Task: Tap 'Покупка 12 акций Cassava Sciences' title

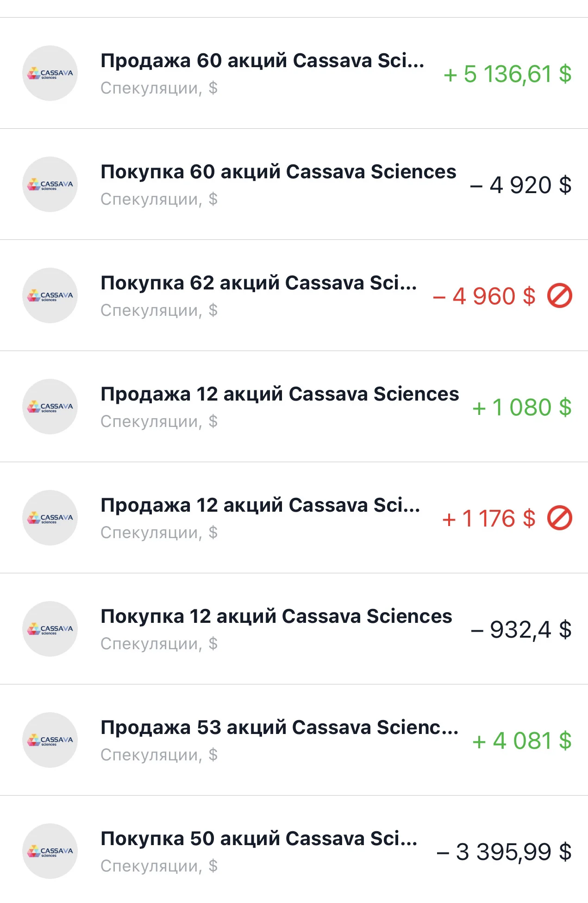Action: [276, 616]
